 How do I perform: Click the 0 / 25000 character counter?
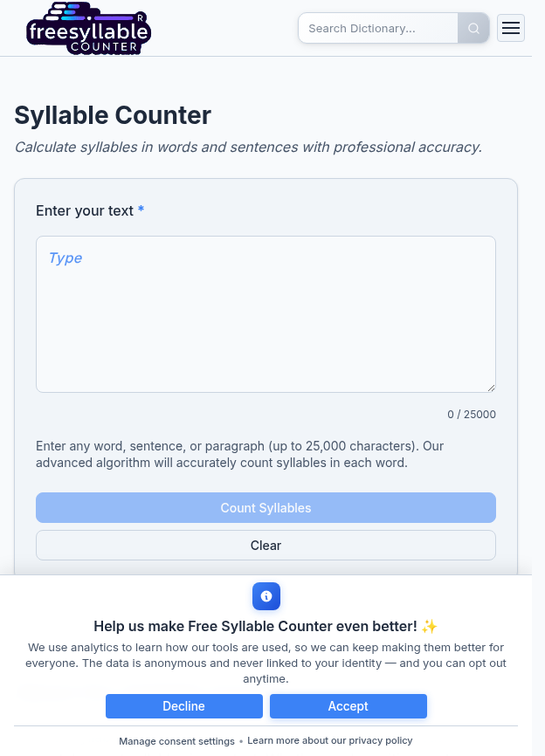click(471, 414)
